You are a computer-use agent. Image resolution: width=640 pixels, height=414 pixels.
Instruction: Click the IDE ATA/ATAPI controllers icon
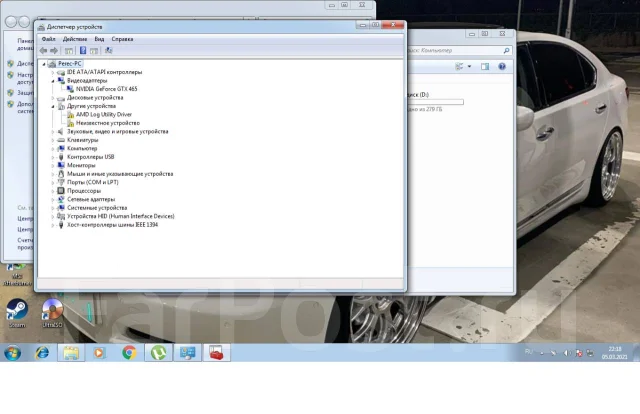coord(61,72)
